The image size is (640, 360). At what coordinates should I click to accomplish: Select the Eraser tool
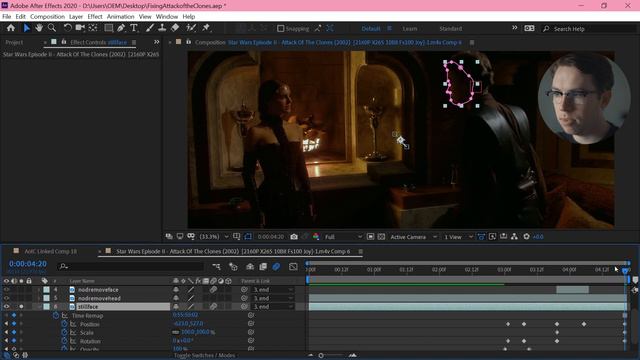[x=175, y=28]
